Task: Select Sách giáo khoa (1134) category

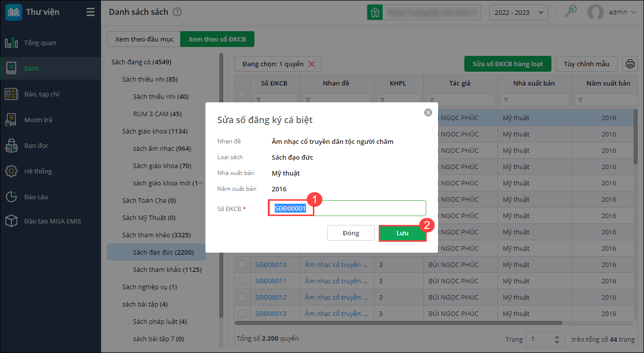Action: [155, 131]
